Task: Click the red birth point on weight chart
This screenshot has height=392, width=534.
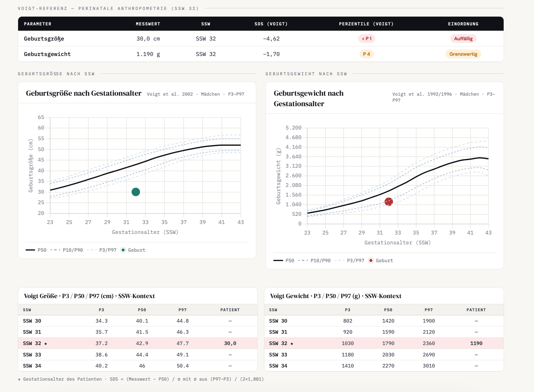Action: click(x=389, y=202)
